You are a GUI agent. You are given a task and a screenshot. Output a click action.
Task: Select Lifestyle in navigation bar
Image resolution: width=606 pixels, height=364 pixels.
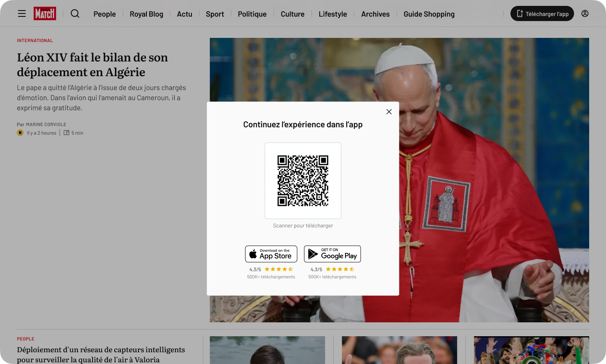pyautogui.click(x=333, y=14)
